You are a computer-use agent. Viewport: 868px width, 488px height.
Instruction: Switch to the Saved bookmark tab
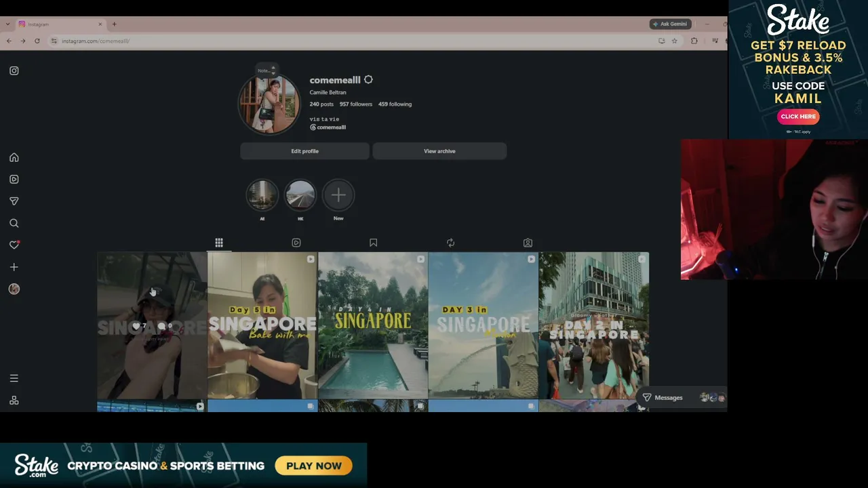pos(373,243)
